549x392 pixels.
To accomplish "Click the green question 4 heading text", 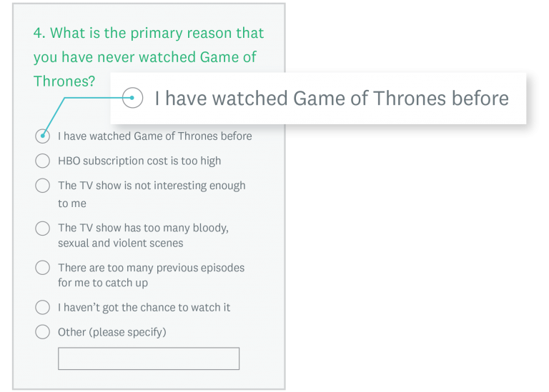I will point(148,57).
